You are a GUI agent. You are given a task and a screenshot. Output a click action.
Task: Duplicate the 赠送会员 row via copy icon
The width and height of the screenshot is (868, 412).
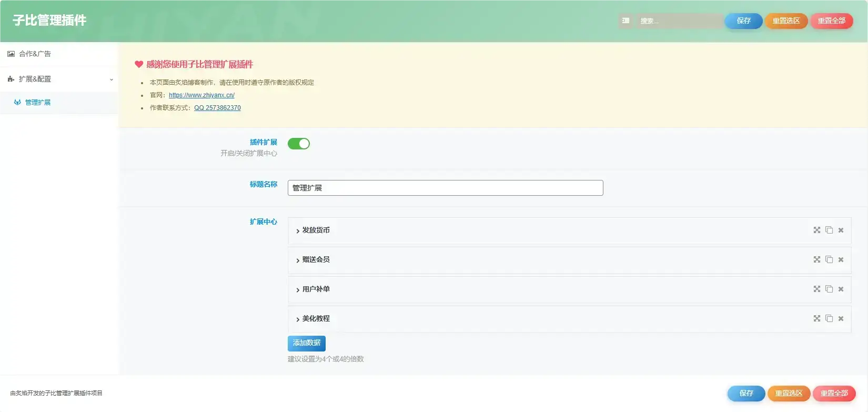829,259
